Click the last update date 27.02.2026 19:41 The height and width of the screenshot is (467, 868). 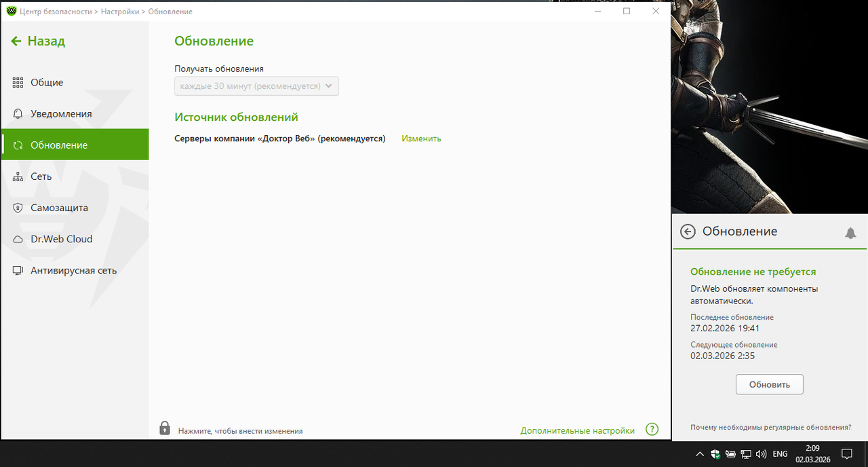725,328
